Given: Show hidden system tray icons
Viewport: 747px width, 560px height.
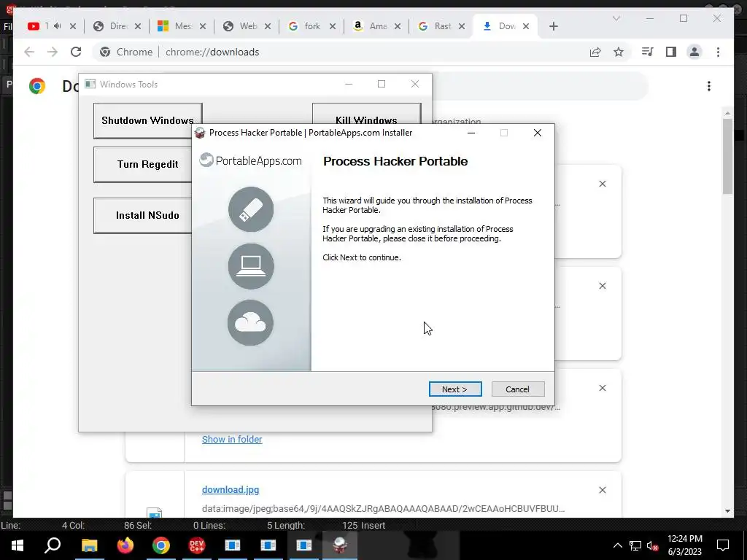Looking at the screenshot, I should point(617,545).
